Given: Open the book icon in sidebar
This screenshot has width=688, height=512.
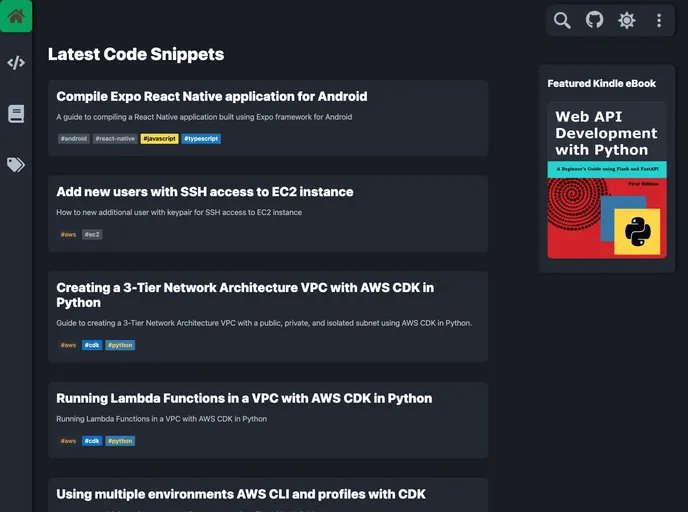Looking at the screenshot, I should point(16,114).
